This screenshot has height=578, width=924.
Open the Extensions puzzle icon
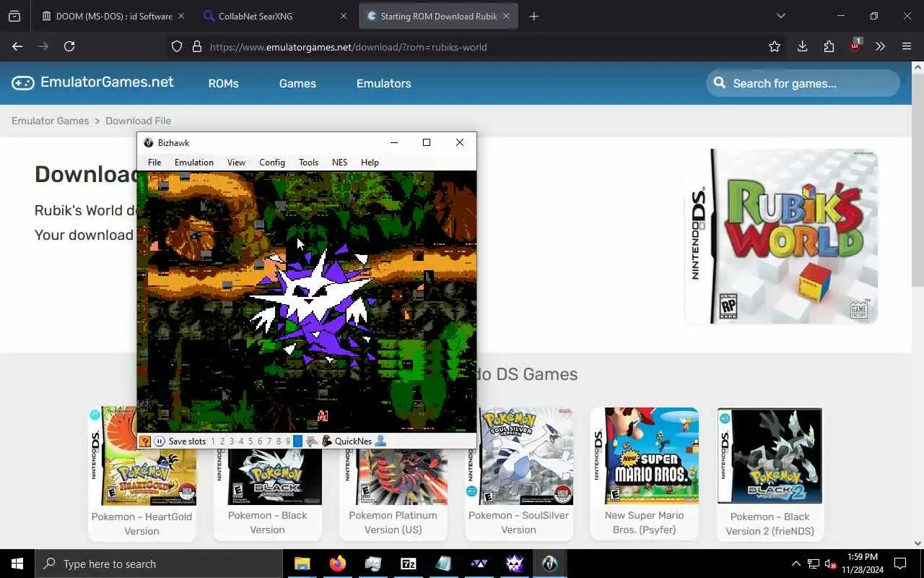point(829,46)
